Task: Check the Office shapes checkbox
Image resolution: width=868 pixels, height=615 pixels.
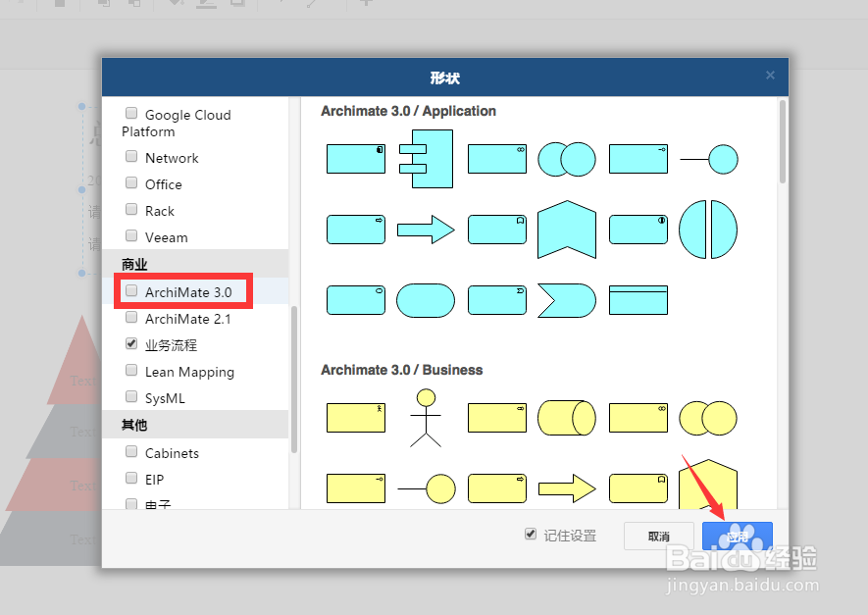Action: (x=131, y=182)
